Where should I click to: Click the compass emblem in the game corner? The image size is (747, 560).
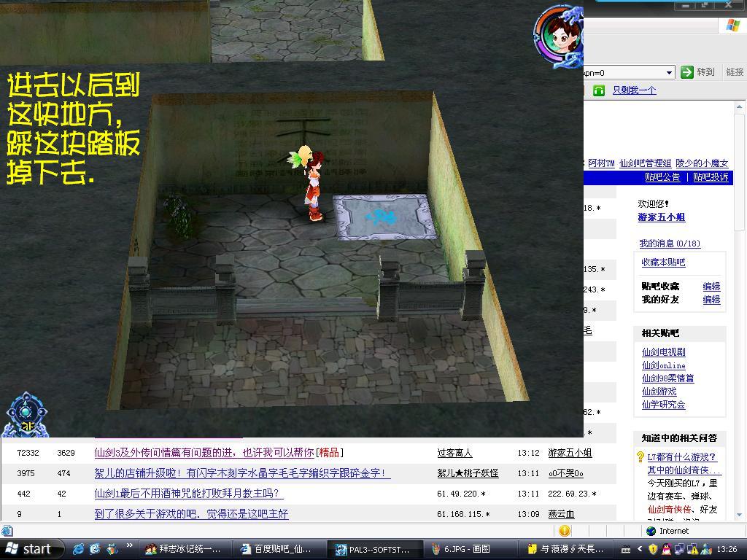(x=26, y=414)
